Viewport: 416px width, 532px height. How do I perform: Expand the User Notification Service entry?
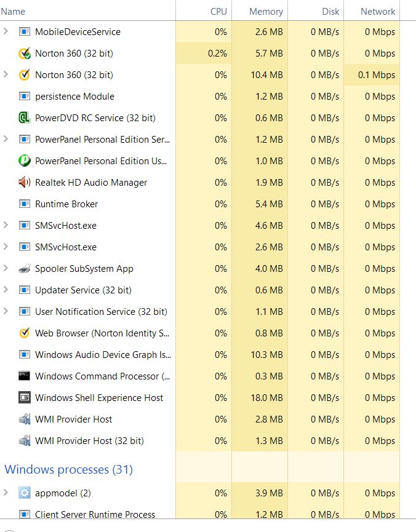[6, 311]
